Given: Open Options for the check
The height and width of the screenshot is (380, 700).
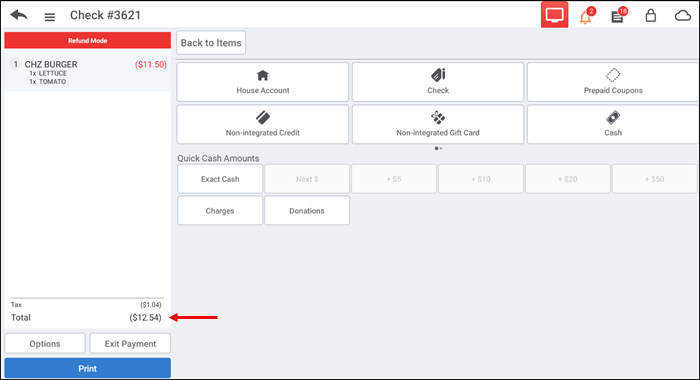Looking at the screenshot, I should (x=45, y=343).
